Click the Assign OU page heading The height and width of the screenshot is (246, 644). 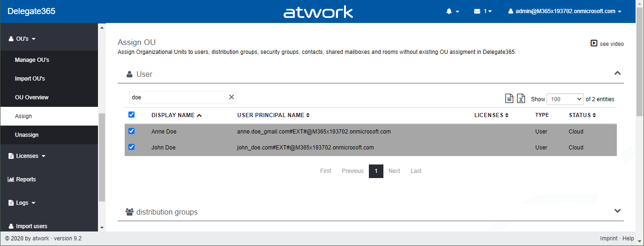[x=136, y=43]
